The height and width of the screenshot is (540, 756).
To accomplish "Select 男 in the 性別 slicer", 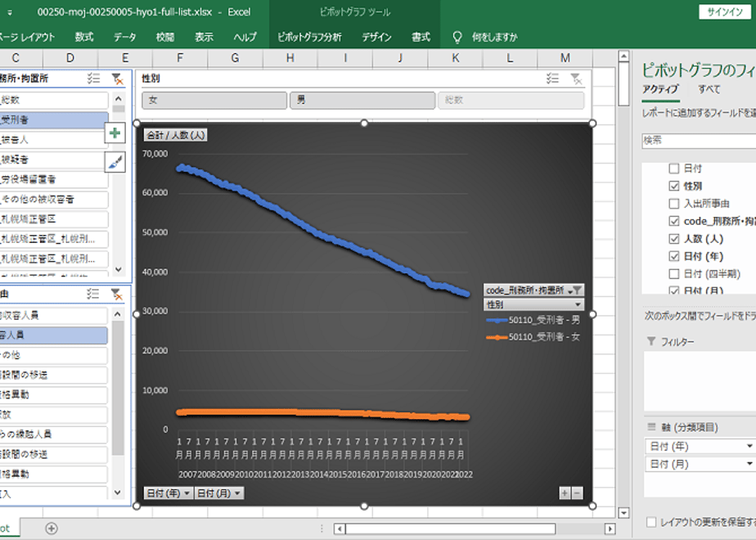I will coord(362,101).
